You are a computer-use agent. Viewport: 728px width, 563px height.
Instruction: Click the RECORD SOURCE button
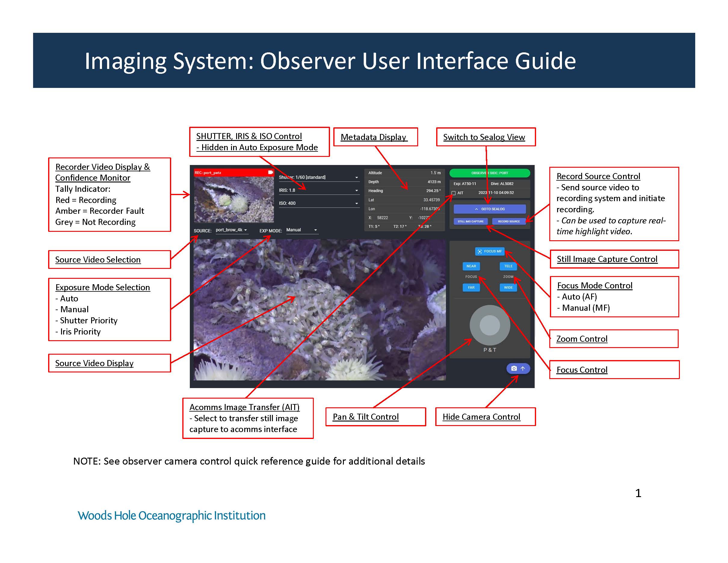[x=508, y=222]
